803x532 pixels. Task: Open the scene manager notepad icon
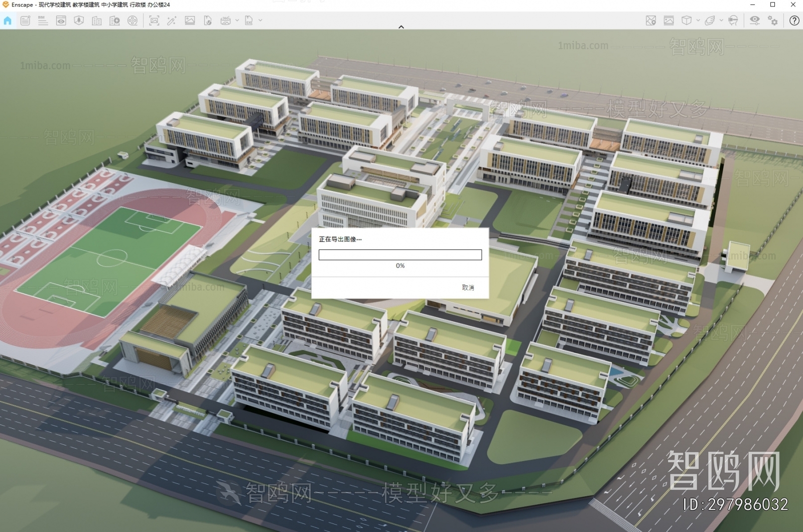(x=25, y=21)
